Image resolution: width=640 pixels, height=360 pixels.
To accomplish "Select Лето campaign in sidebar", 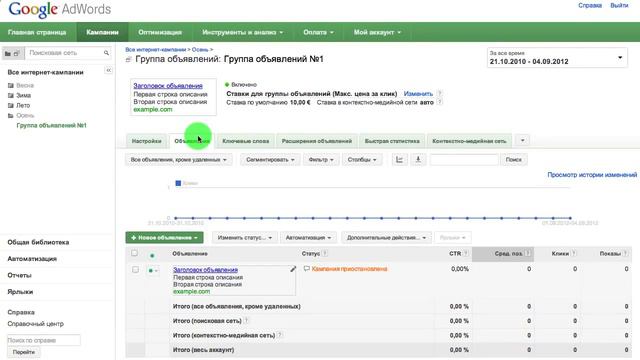I will (x=23, y=105).
